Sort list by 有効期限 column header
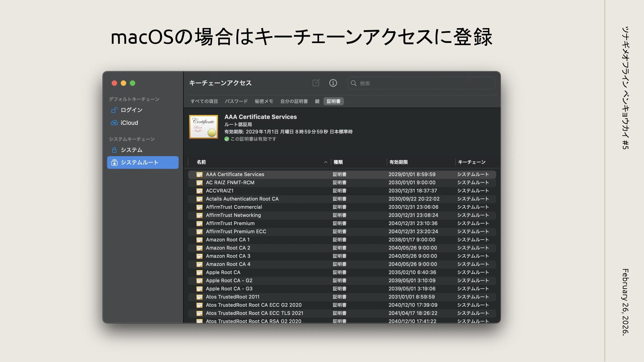 click(x=398, y=162)
